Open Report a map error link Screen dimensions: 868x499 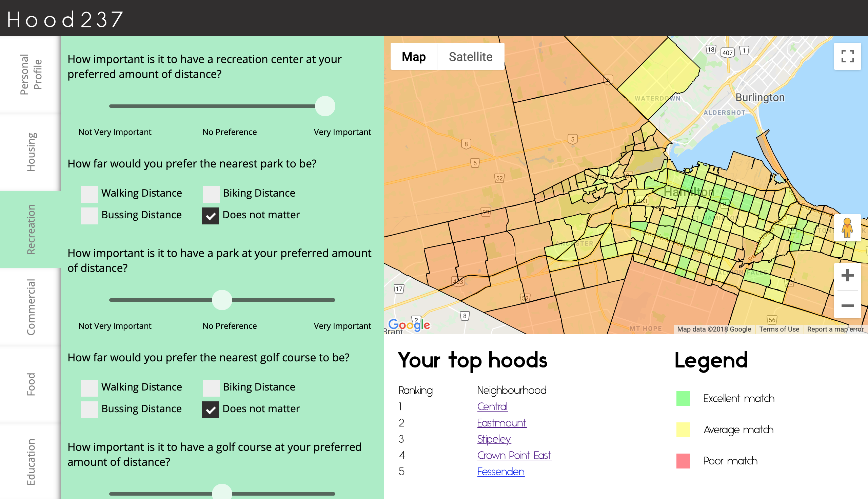click(835, 329)
